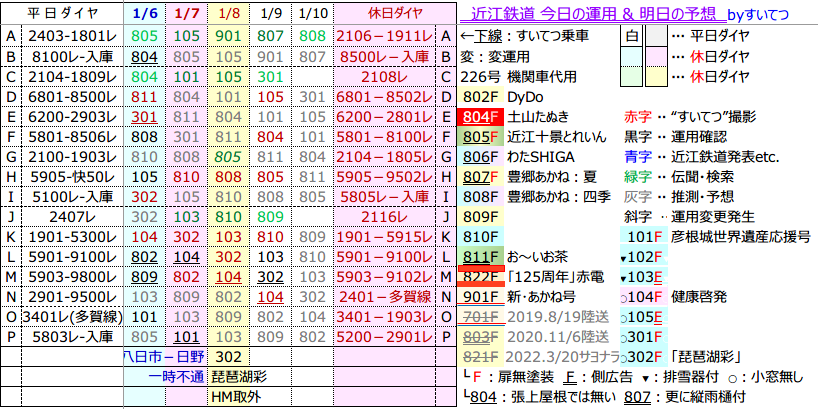The width and height of the screenshot is (818, 409).
Task: Click the 822F「125周年」赤電 legend entry
Action: 531,278
